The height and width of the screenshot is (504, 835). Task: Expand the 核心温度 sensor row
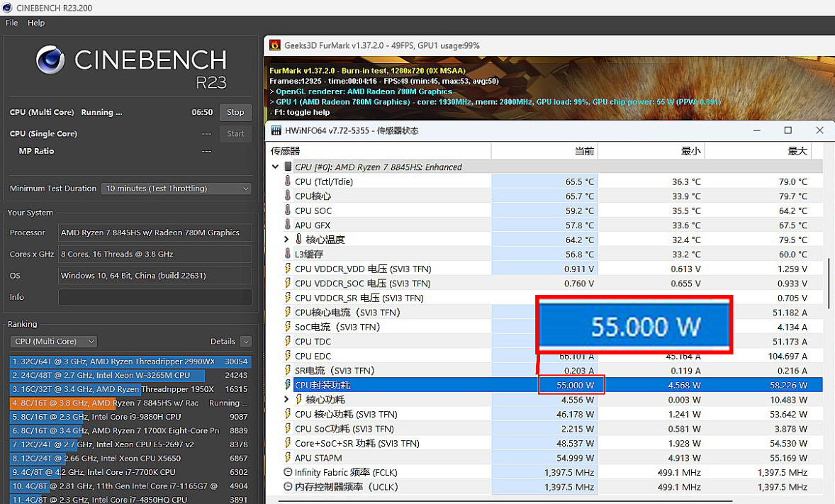(x=286, y=240)
